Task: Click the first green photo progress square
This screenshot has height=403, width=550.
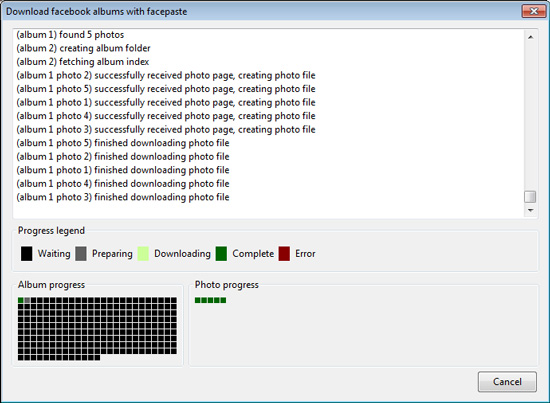Action: [x=197, y=300]
